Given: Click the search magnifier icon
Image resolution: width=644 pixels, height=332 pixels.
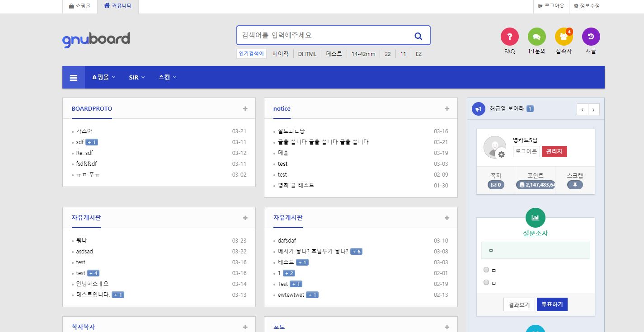Looking at the screenshot, I should tap(418, 36).
